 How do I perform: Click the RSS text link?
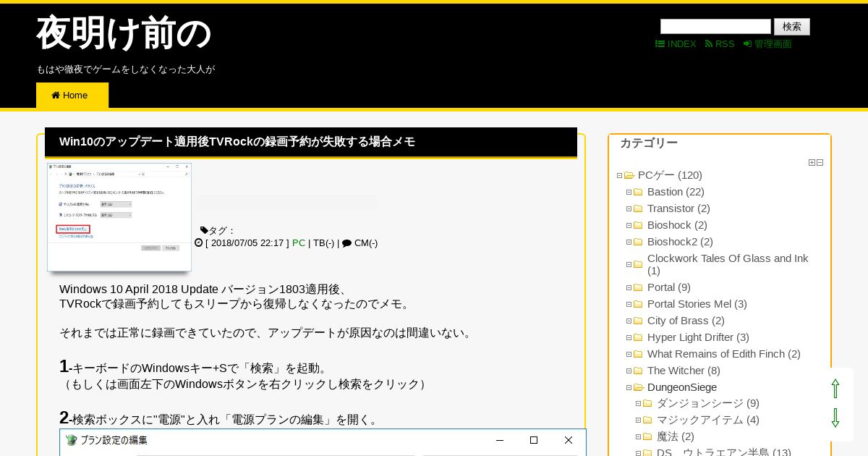(x=725, y=44)
